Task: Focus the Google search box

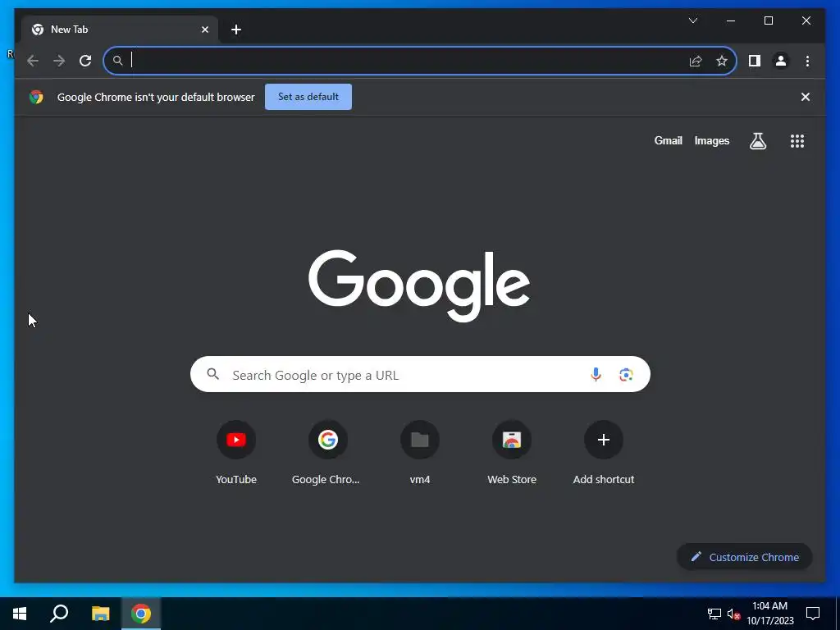Action: tap(420, 374)
